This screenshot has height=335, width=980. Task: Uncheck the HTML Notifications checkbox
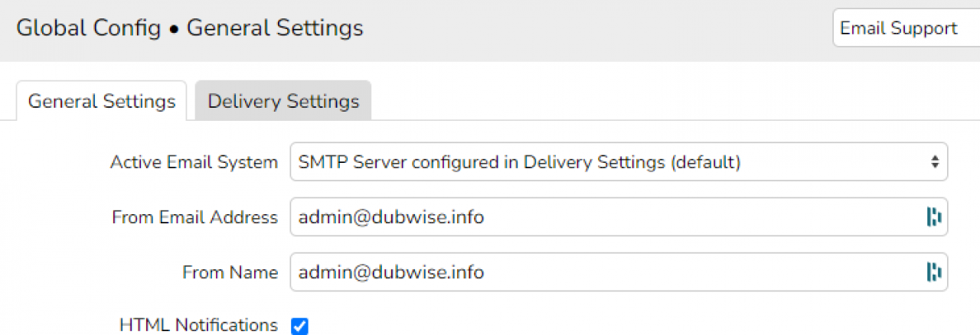(299, 327)
